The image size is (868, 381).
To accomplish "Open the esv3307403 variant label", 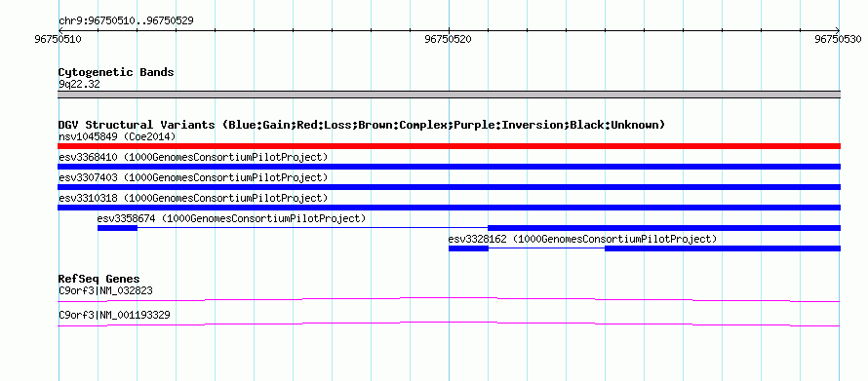I will (x=193, y=177).
